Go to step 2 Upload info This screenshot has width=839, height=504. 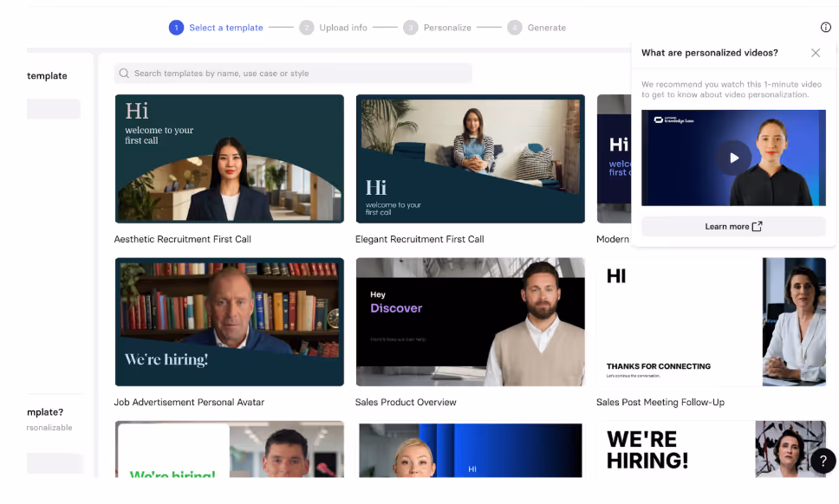coord(334,27)
